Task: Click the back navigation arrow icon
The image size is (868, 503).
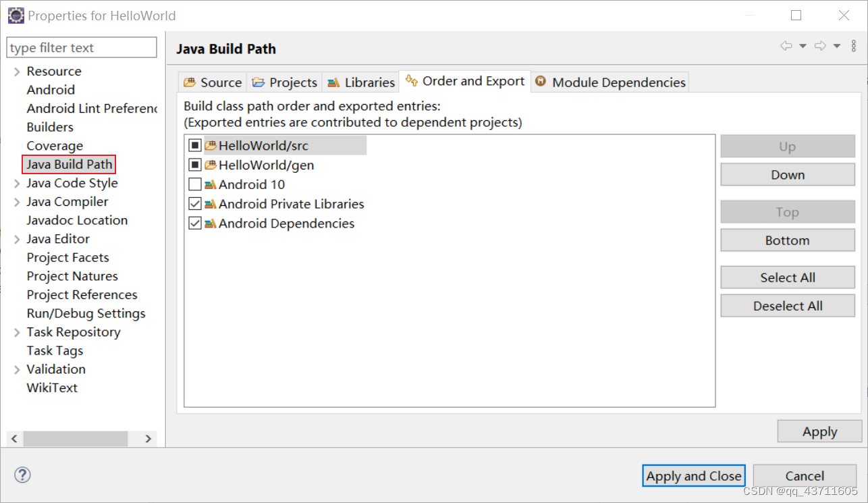Action: [x=786, y=45]
